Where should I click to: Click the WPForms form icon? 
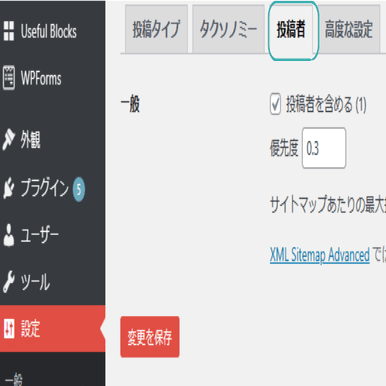tap(9, 78)
